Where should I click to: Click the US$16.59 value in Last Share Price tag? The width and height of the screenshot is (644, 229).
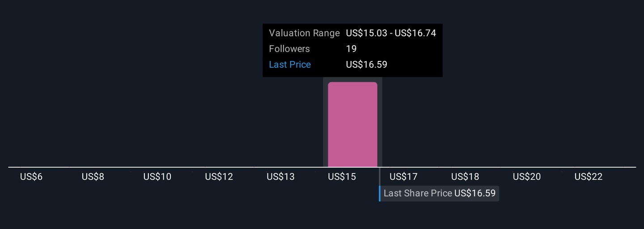point(475,194)
